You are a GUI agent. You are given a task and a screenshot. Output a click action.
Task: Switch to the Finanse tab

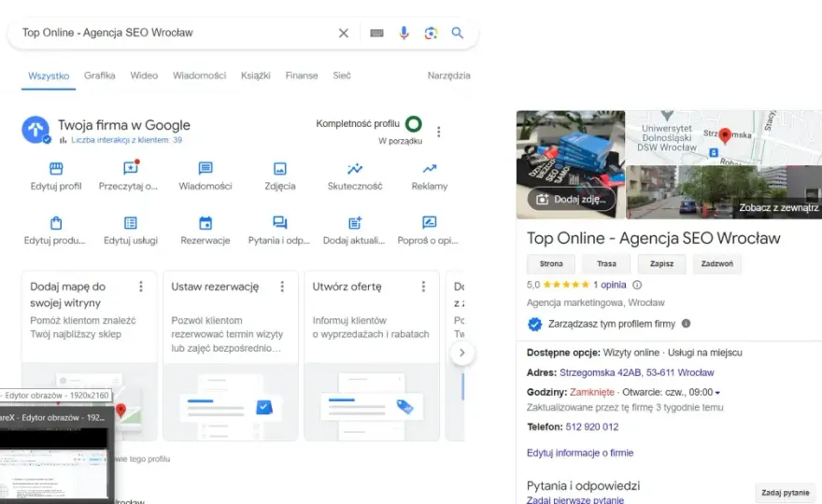click(302, 76)
